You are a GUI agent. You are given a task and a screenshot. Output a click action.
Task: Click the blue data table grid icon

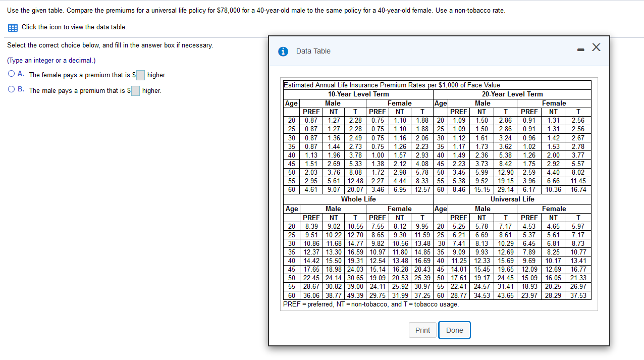pos(13,27)
